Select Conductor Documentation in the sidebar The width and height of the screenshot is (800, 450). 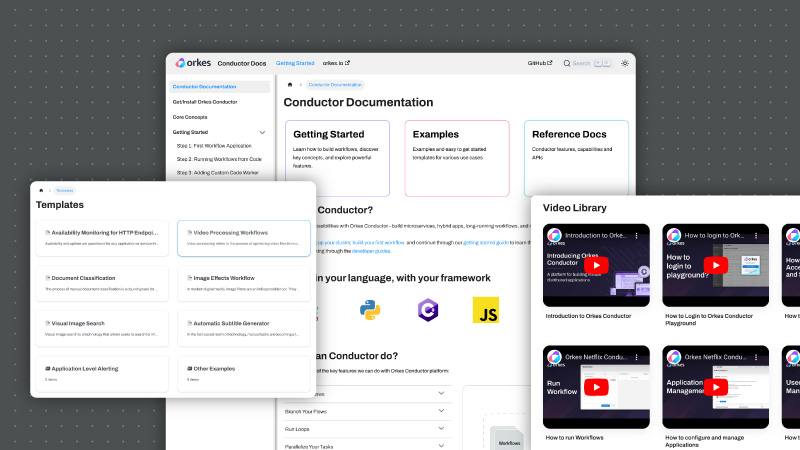click(x=219, y=87)
